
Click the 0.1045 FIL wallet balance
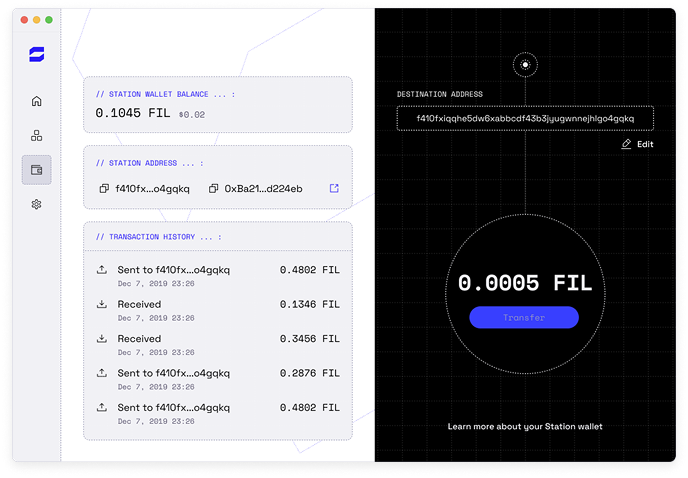click(x=134, y=113)
